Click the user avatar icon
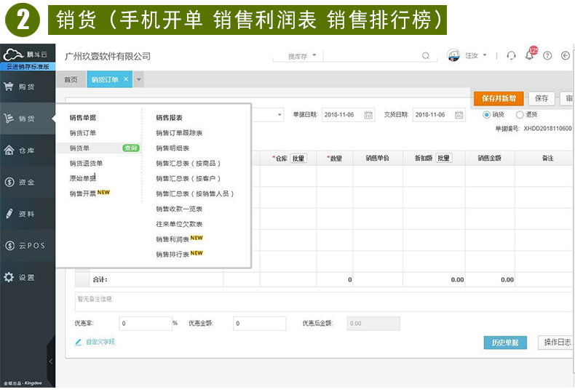The height and width of the screenshot is (392, 575). pos(453,55)
